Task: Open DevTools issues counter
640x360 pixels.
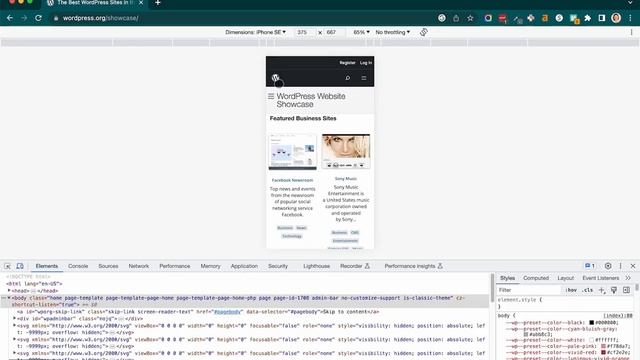Action: (590, 266)
